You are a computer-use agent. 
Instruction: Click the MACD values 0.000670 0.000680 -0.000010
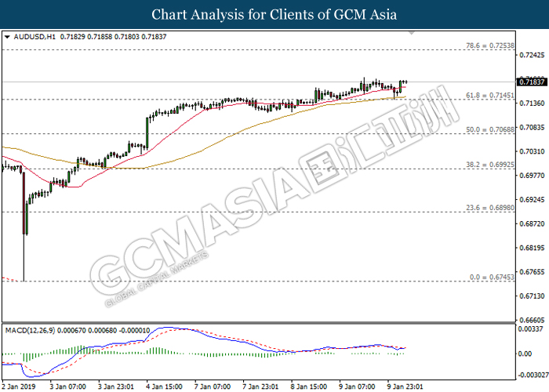[x=104, y=330]
